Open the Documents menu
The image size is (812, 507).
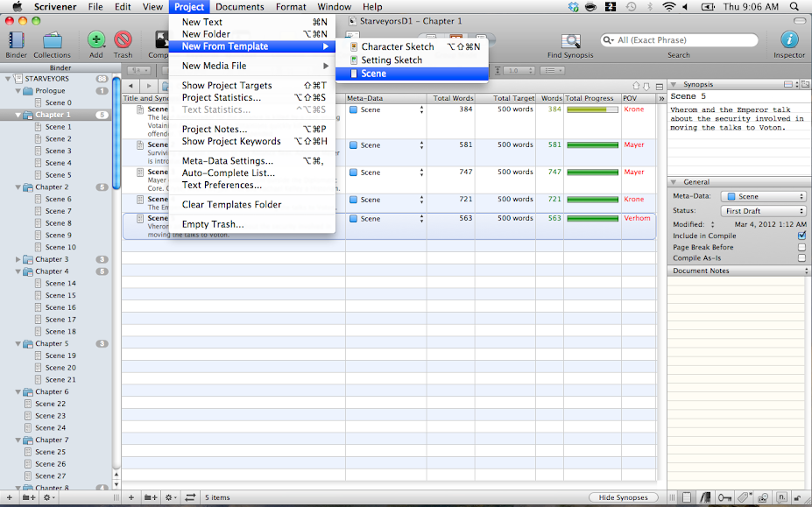coord(240,7)
